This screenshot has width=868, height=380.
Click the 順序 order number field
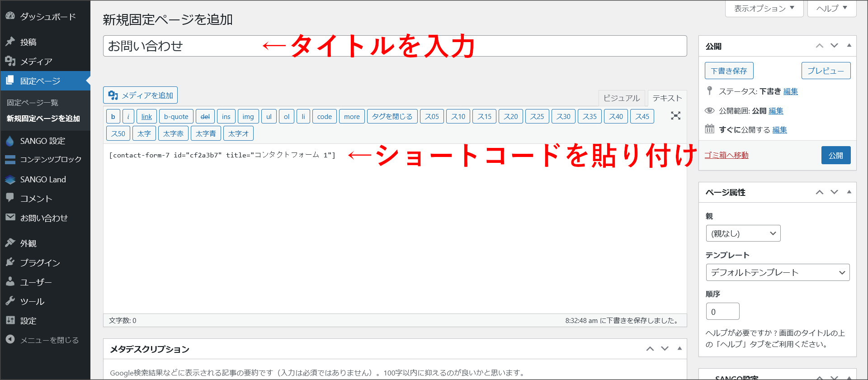pos(722,312)
